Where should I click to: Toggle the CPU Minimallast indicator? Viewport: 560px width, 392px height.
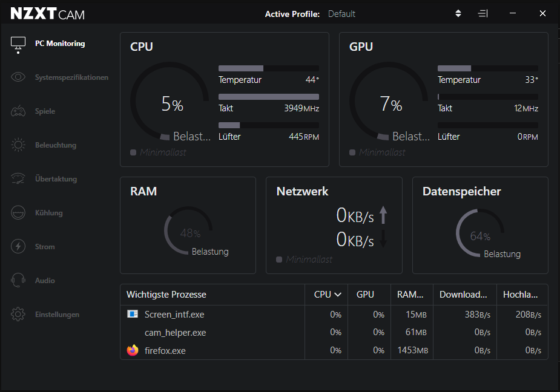tap(133, 153)
